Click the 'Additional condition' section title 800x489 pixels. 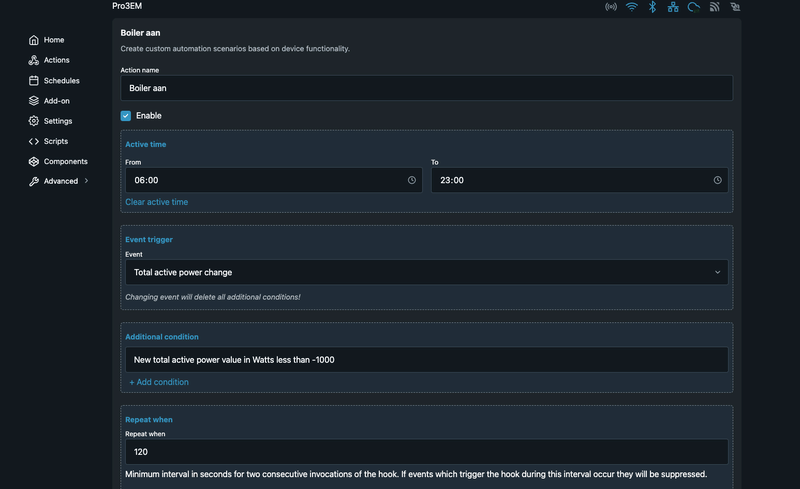pos(162,337)
